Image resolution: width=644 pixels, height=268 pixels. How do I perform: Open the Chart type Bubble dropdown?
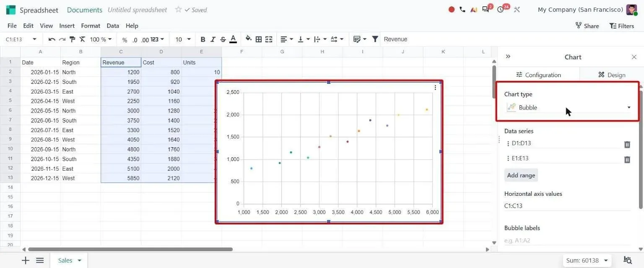point(569,107)
